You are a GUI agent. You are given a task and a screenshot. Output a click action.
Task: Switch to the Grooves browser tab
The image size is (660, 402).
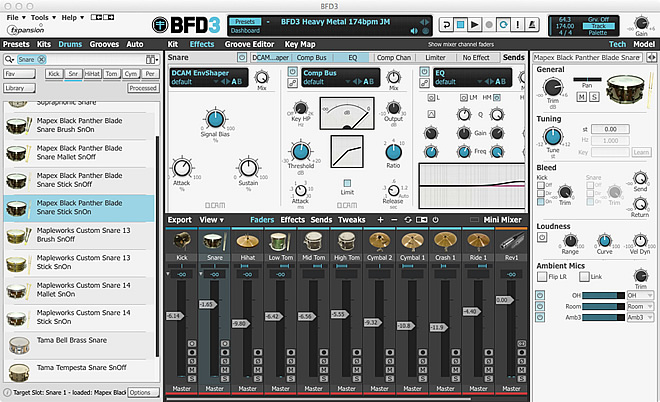104,44
